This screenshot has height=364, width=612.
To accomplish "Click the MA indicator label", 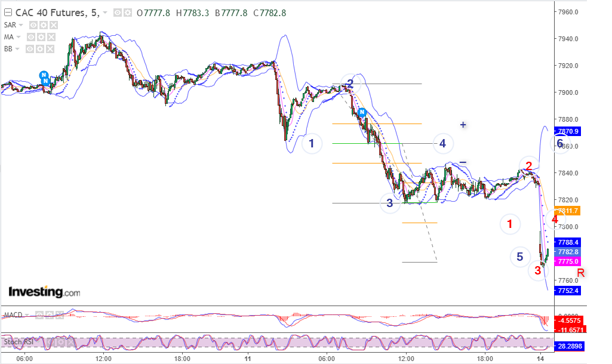I will point(9,37).
